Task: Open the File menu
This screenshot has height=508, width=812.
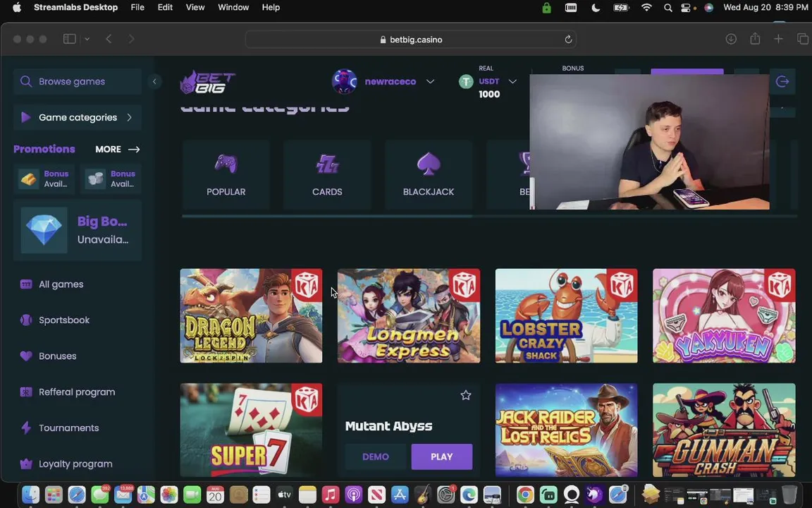Action: tap(137, 7)
